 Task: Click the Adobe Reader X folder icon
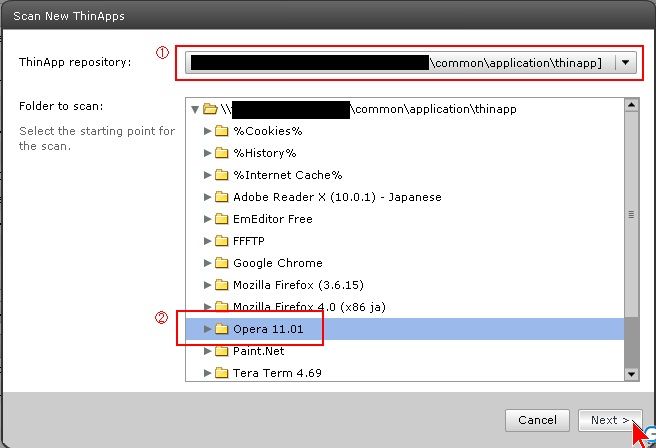221,197
